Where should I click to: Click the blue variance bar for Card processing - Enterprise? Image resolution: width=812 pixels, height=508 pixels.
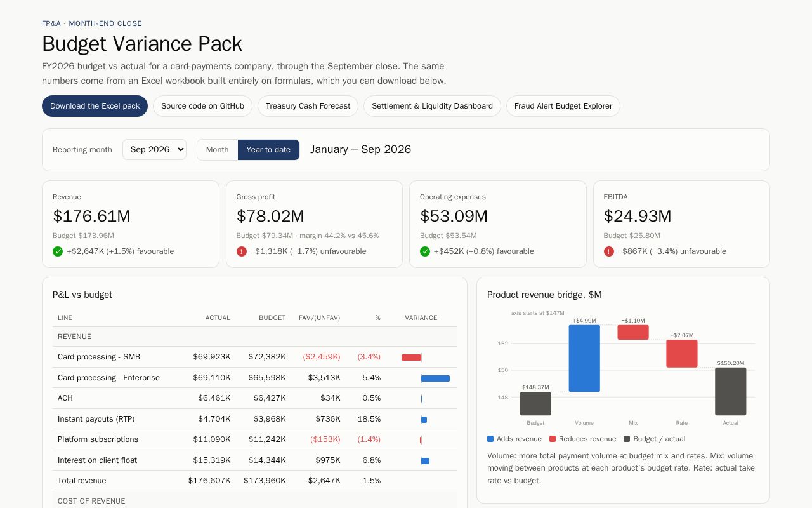point(435,378)
